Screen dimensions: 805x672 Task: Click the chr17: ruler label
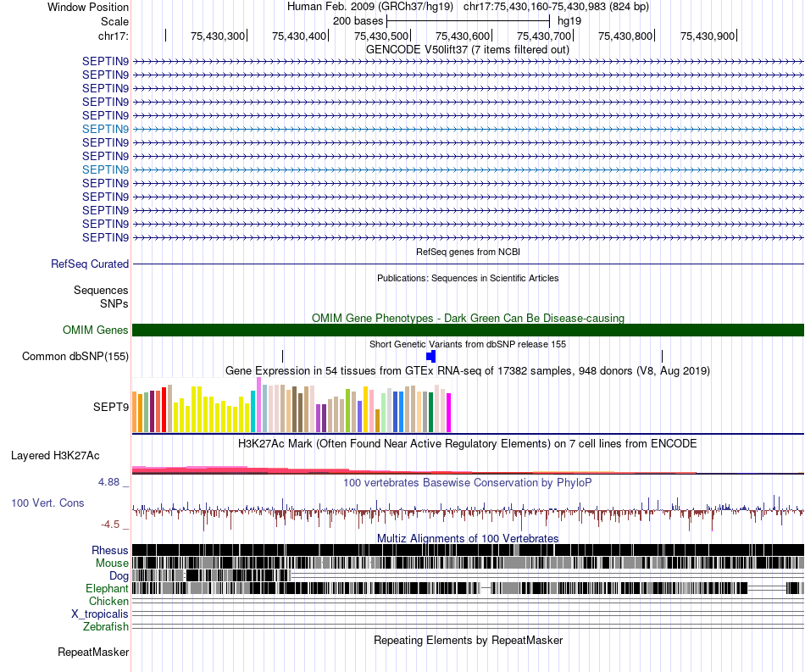(x=113, y=36)
